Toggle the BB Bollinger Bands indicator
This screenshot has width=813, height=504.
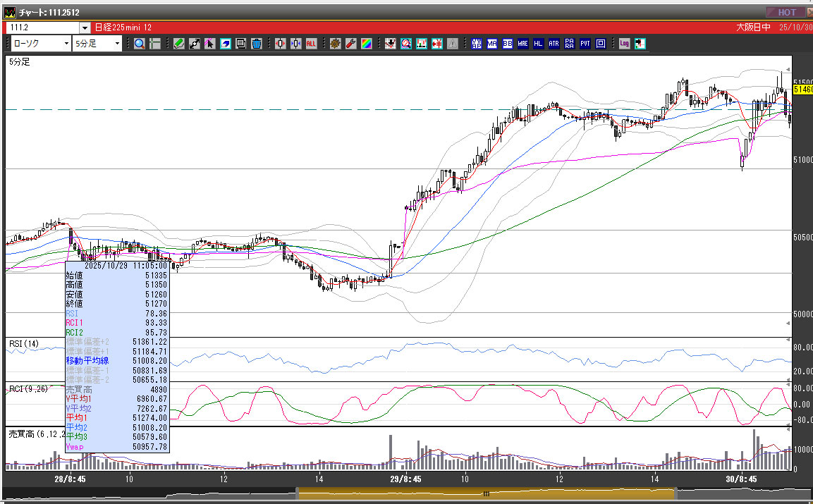pyautogui.click(x=508, y=44)
